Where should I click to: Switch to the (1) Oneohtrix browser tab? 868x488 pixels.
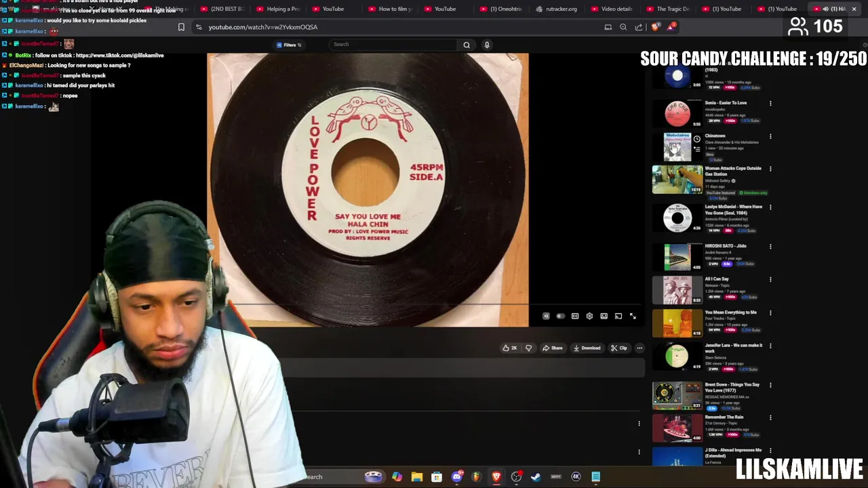pyautogui.click(x=500, y=9)
